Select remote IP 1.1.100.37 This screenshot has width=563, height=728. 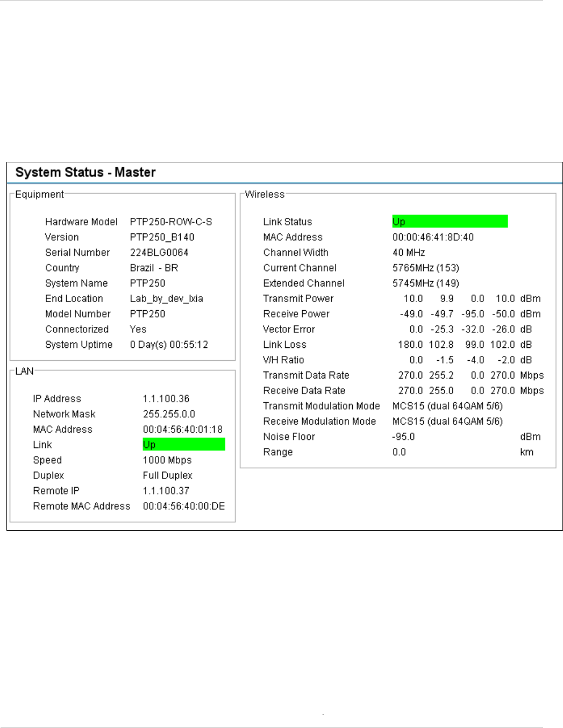(x=166, y=490)
